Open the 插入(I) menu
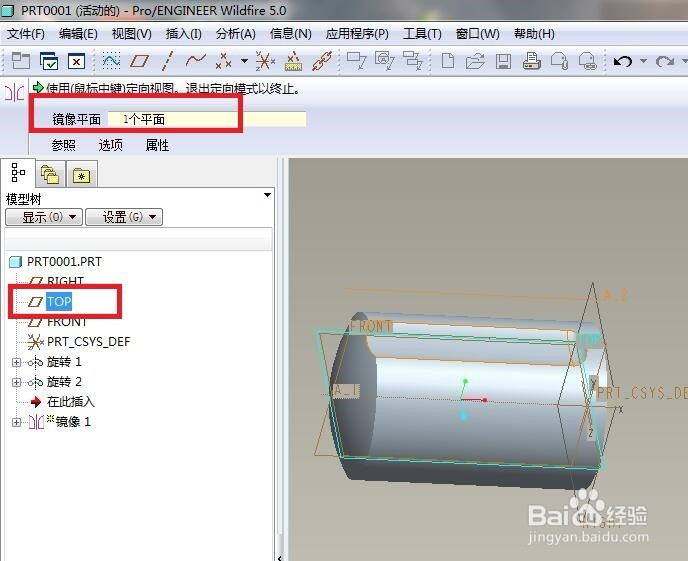 [183, 34]
